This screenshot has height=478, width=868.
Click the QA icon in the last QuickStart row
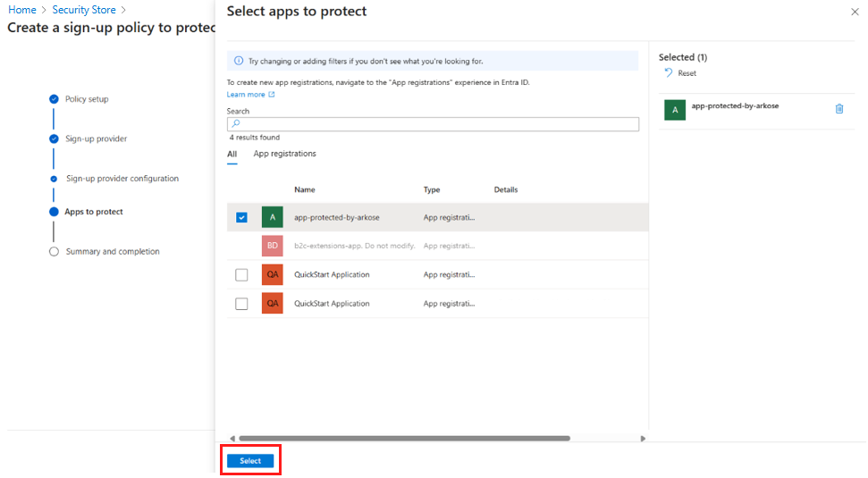coord(273,303)
